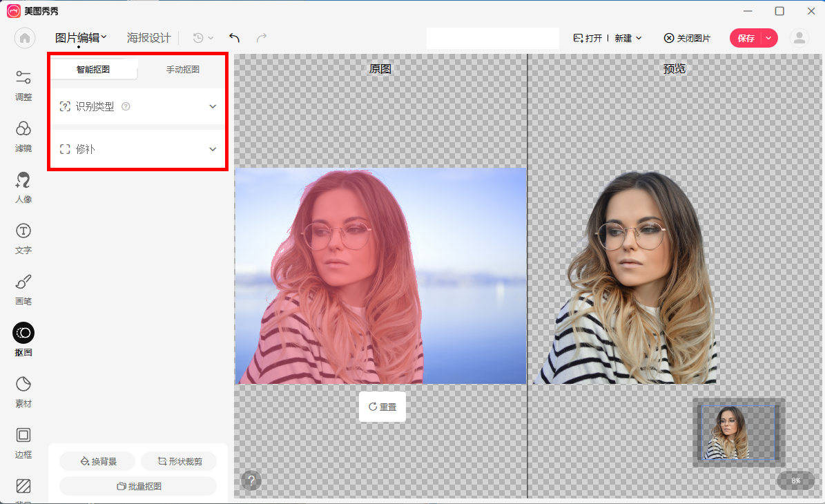This screenshot has height=504, width=825.
Task: Click the 原图 label
Action: coord(380,68)
